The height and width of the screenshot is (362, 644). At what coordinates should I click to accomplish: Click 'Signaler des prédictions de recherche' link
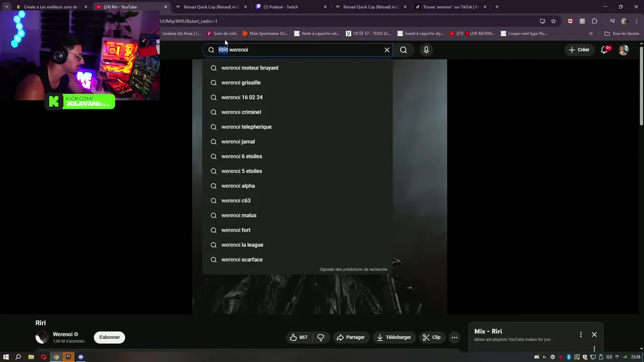coord(353,269)
